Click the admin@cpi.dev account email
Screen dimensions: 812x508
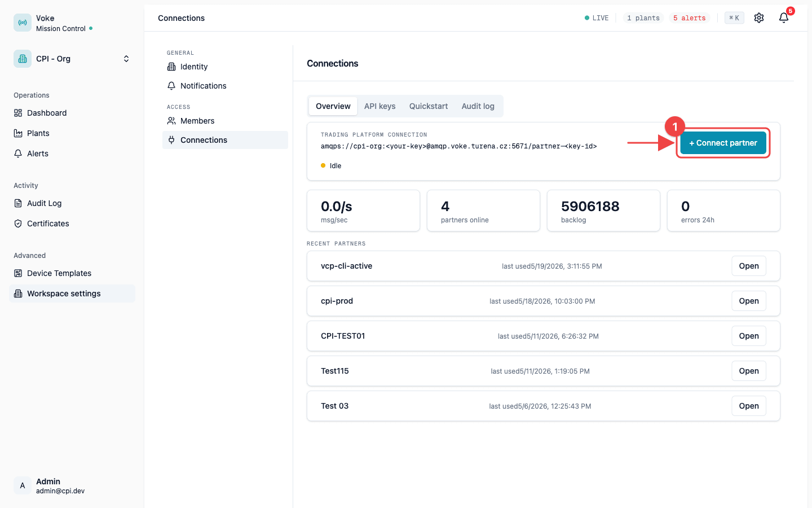pos(60,491)
